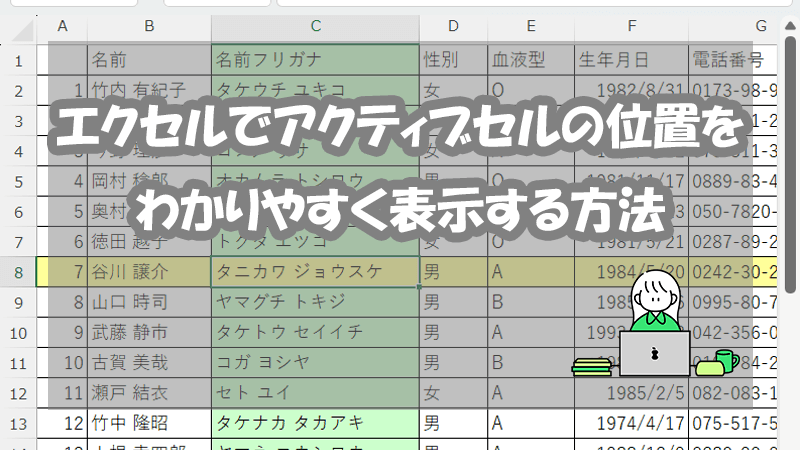
Task: Click the Select All corner triangle
Action: click(x=18, y=26)
